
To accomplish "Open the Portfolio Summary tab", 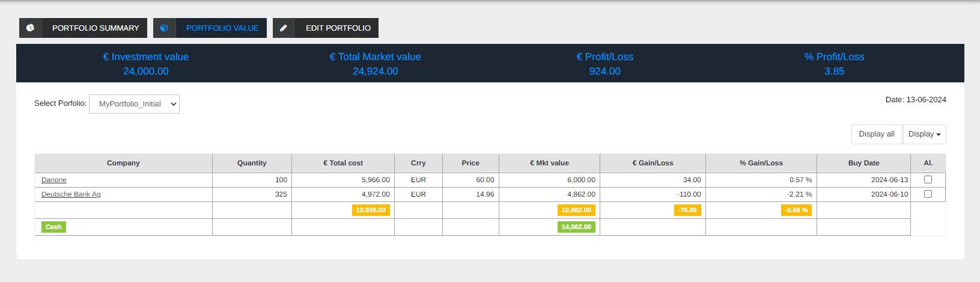I will pyautogui.click(x=95, y=28).
